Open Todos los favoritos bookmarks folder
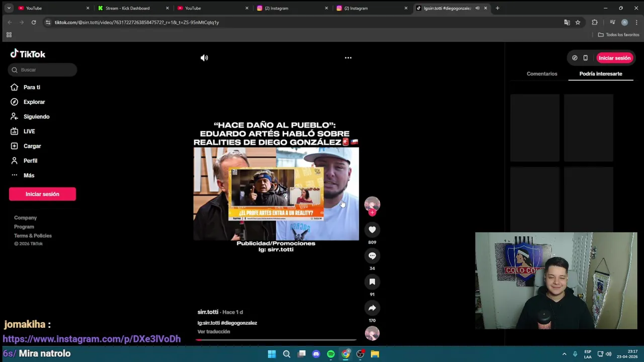 coord(618,35)
